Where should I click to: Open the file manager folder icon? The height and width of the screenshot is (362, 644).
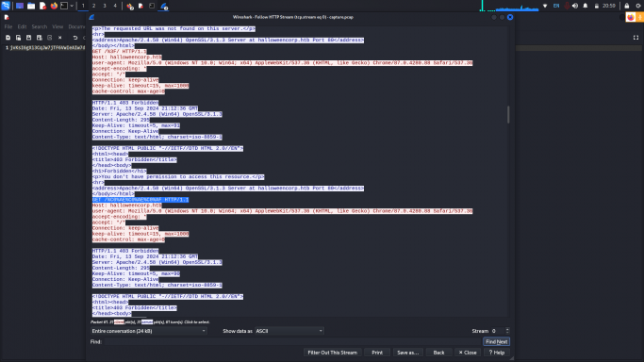pos(31,6)
